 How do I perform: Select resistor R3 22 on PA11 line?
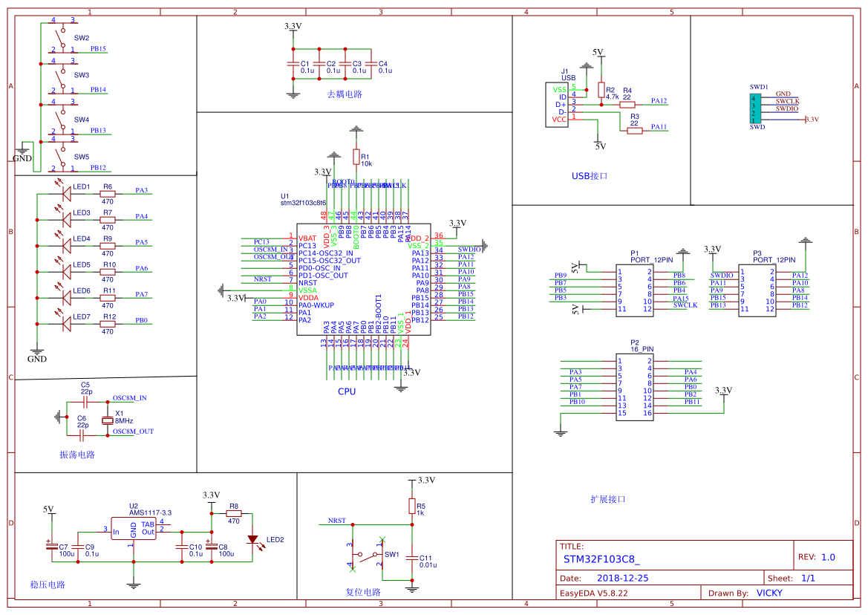coord(634,131)
